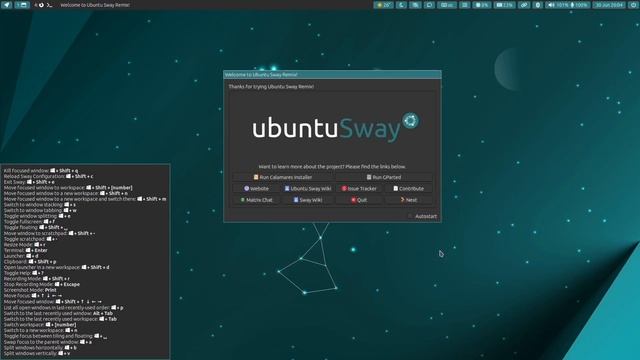Open the Sway Wiki button
Image resolution: width=640 pixels, height=360 pixels.
click(308, 200)
